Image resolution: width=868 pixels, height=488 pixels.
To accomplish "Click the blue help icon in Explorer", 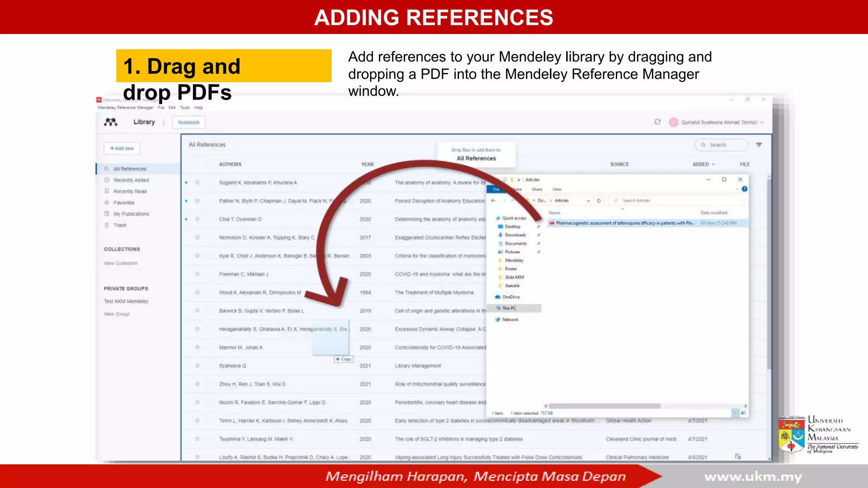I will click(x=745, y=189).
